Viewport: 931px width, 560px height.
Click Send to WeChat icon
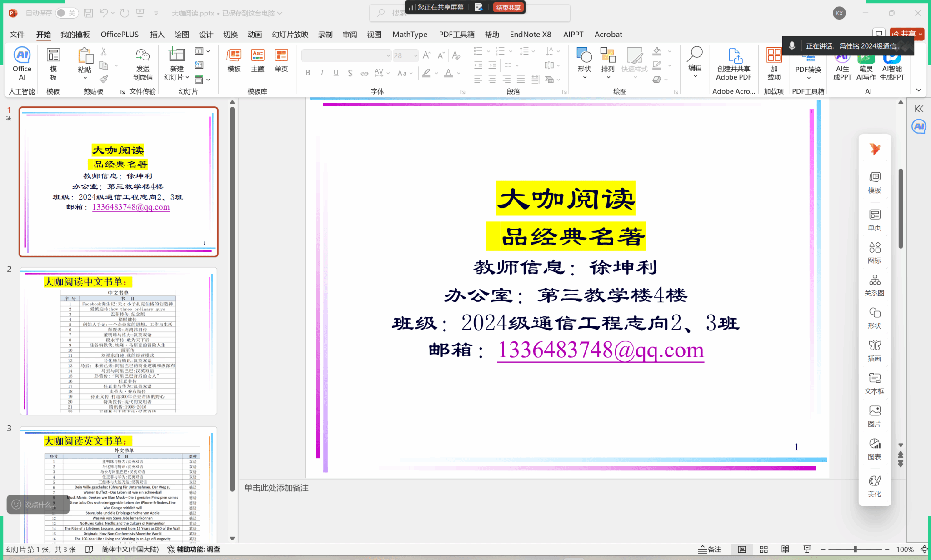143,64
